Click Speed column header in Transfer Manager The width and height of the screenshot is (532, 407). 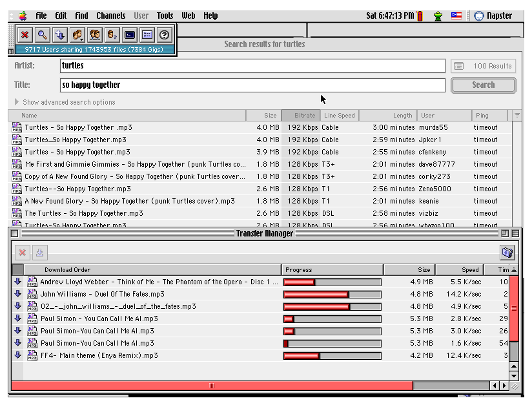point(460,270)
